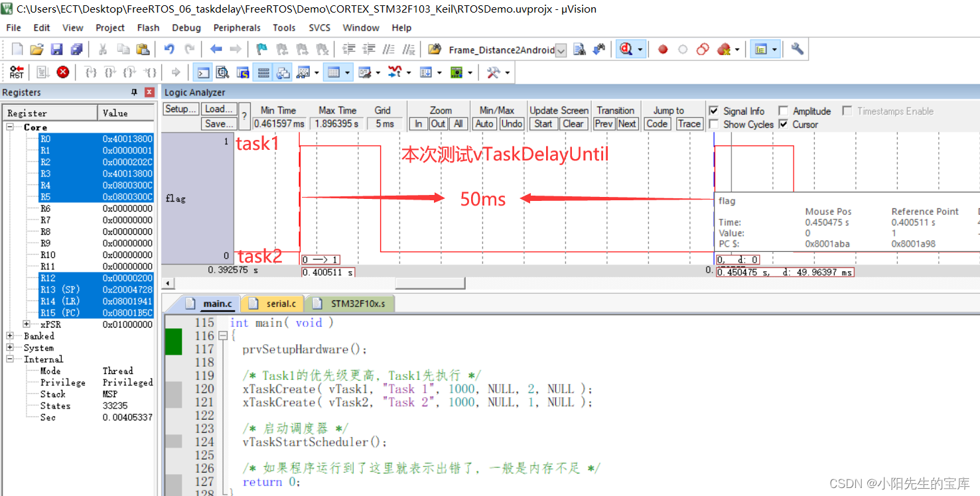Reset the CPU with the RST icon

pos(17,72)
